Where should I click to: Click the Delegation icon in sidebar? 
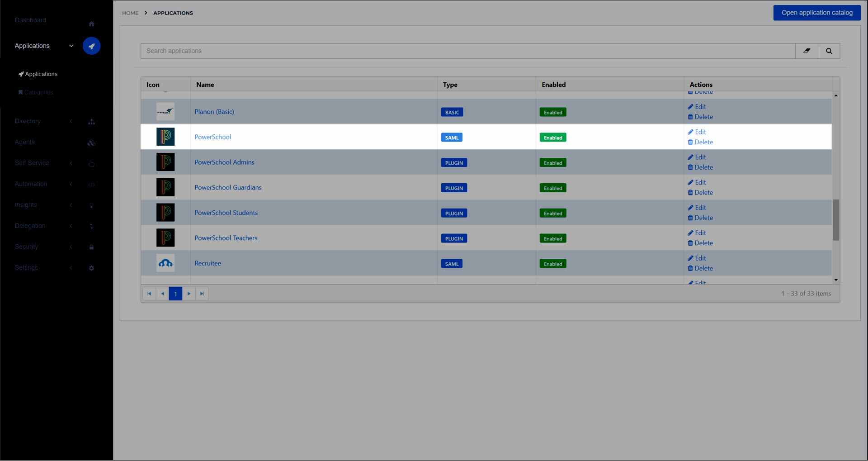[x=91, y=226]
